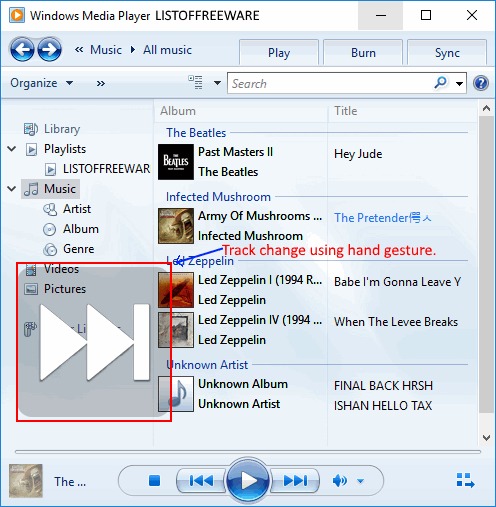
Task: Sort by the Title column header
Action: pyautogui.click(x=403, y=111)
